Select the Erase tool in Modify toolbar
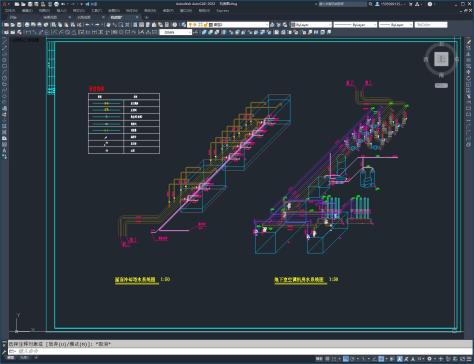 [469, 41]
